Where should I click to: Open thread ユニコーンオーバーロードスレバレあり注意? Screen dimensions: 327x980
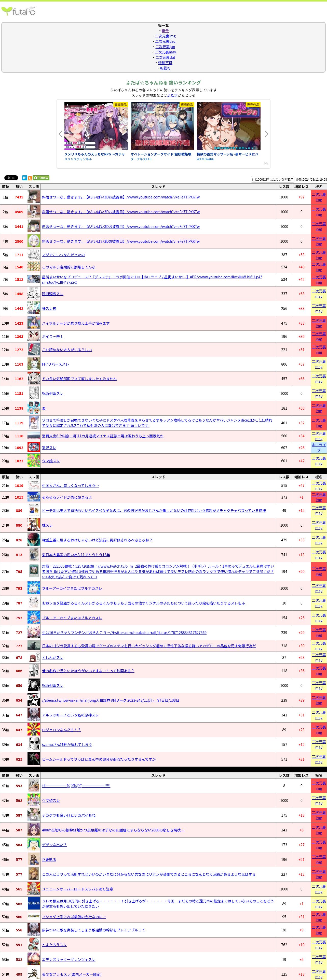click(x=77, y=889)
